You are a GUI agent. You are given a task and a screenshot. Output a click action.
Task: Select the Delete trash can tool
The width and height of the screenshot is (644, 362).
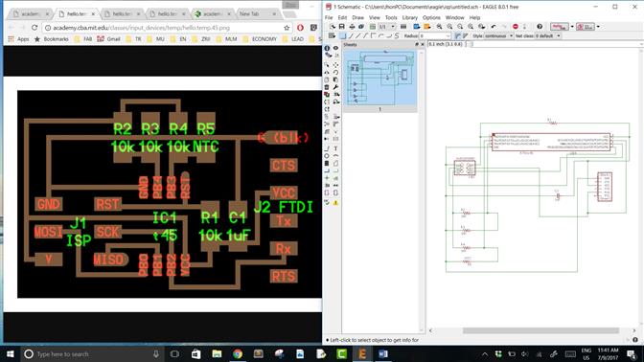(x=327, y=87)
